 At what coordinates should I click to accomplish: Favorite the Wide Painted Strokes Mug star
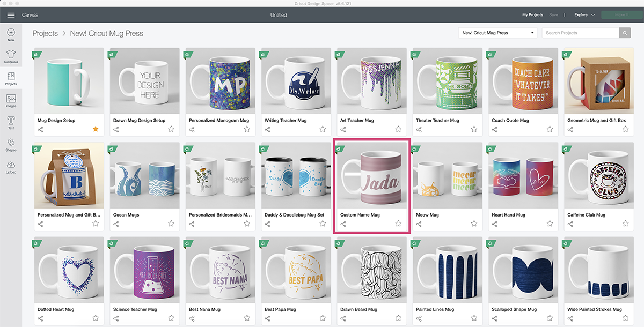(x=625, y=318)
